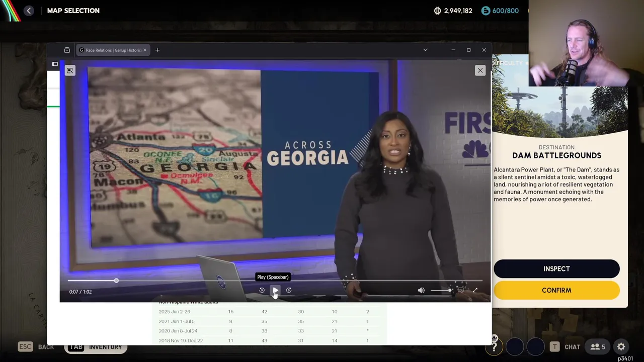Expand the video to fullscreen
Viewport: 644px width, 362px height.
tap(475, 290)
